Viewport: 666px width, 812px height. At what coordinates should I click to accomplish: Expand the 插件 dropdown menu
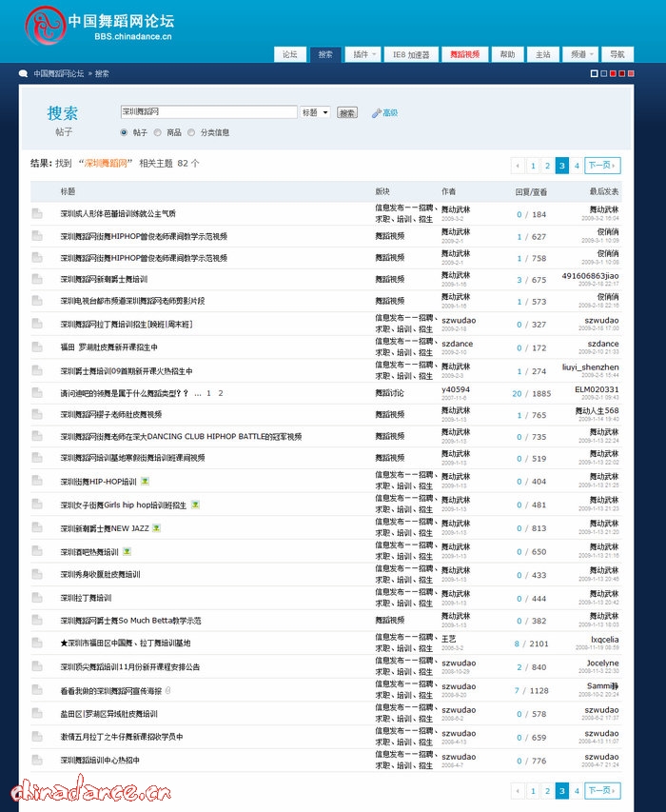(x=362, y=55)
